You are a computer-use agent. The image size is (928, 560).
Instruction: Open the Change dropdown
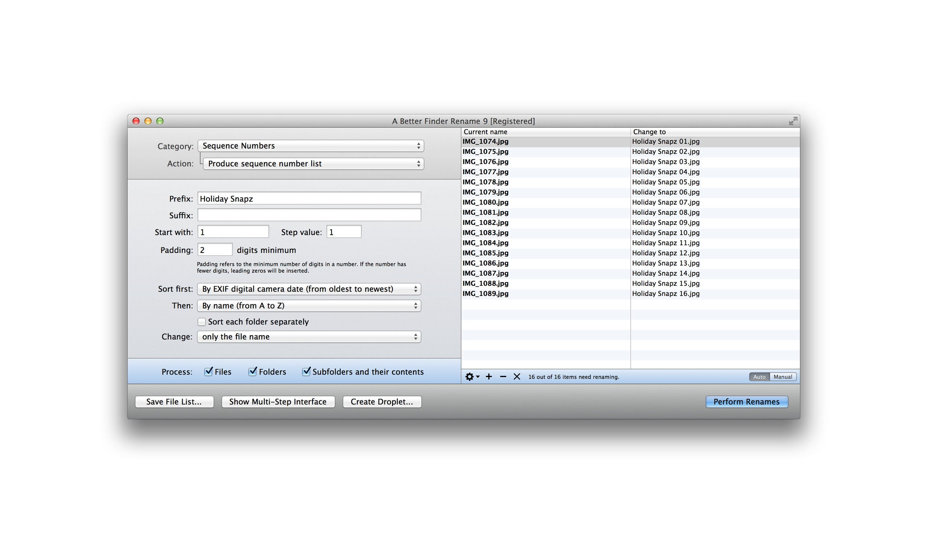(309, 337)
